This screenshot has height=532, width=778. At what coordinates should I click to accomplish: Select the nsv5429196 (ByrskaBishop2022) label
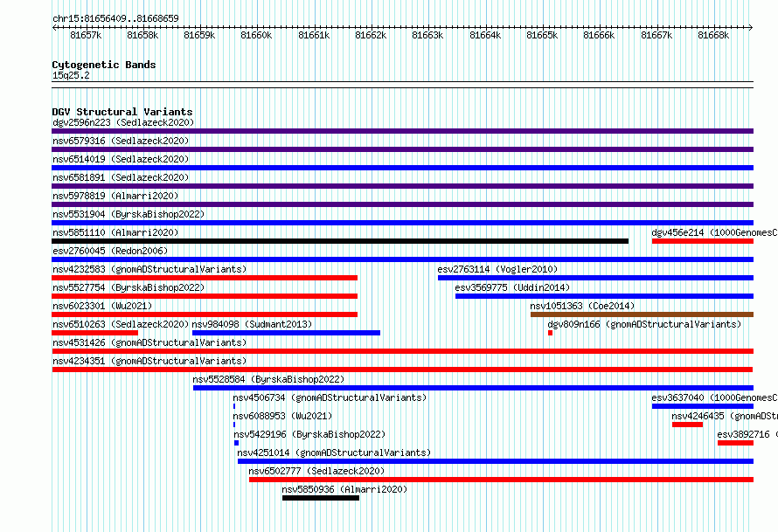pos(309,434)
